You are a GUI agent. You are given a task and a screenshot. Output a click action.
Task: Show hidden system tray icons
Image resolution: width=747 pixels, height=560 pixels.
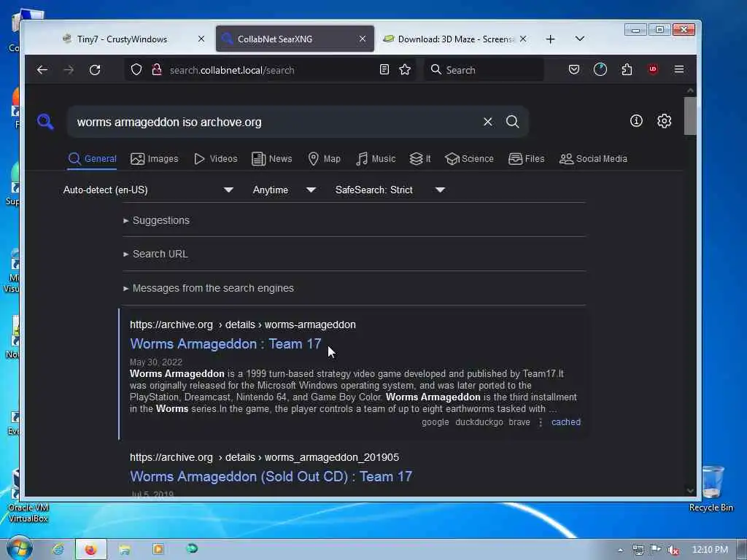pos(620,551)
